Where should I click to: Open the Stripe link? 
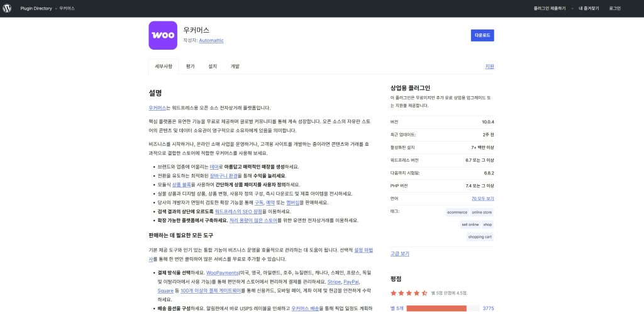coord(333,282)
